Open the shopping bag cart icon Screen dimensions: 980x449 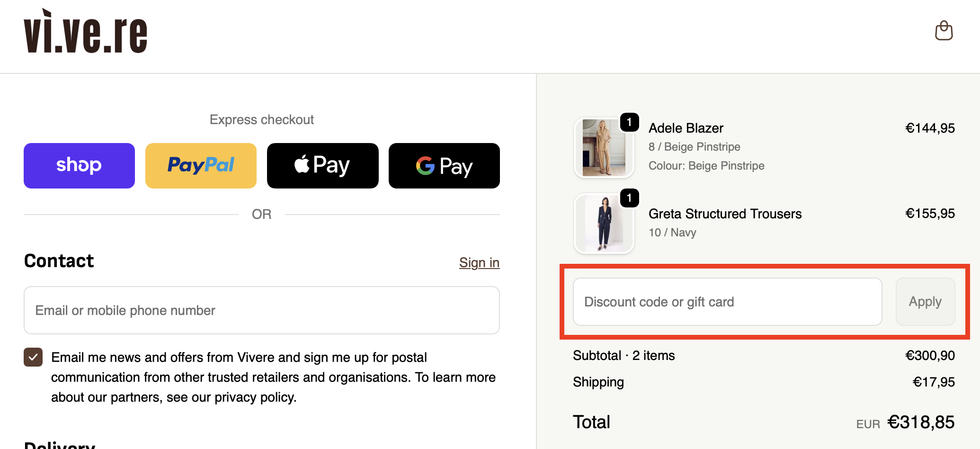944,31
